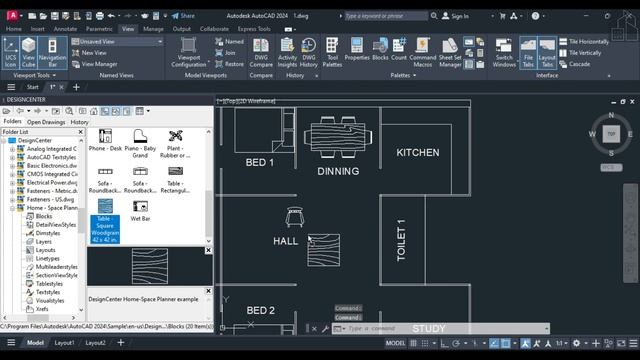Switch to the Annotate ribbon tab
This screenshot has width=640, height=360.
point(65,29)
